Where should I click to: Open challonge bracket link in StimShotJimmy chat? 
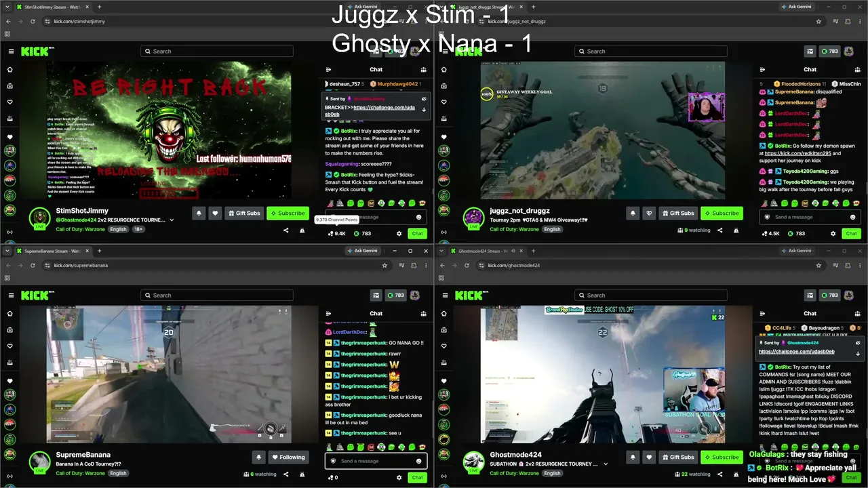(370, 111)
